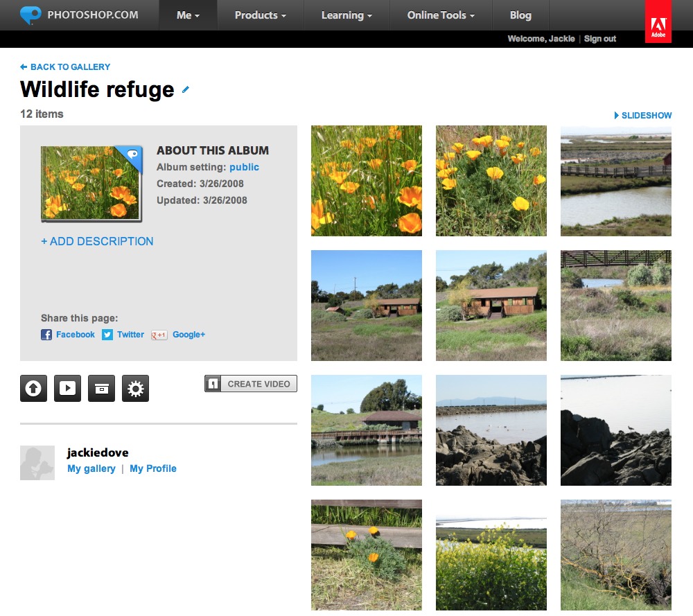Click the SLIDESHOW link

click(647, 115)
